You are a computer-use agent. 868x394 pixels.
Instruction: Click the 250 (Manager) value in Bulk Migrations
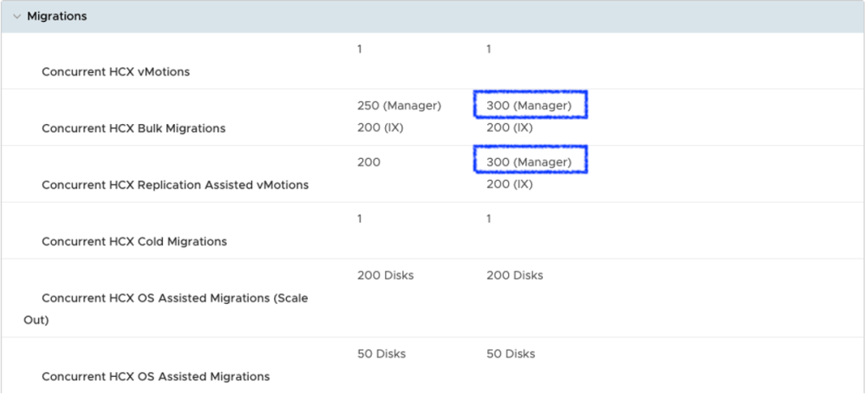399,105
